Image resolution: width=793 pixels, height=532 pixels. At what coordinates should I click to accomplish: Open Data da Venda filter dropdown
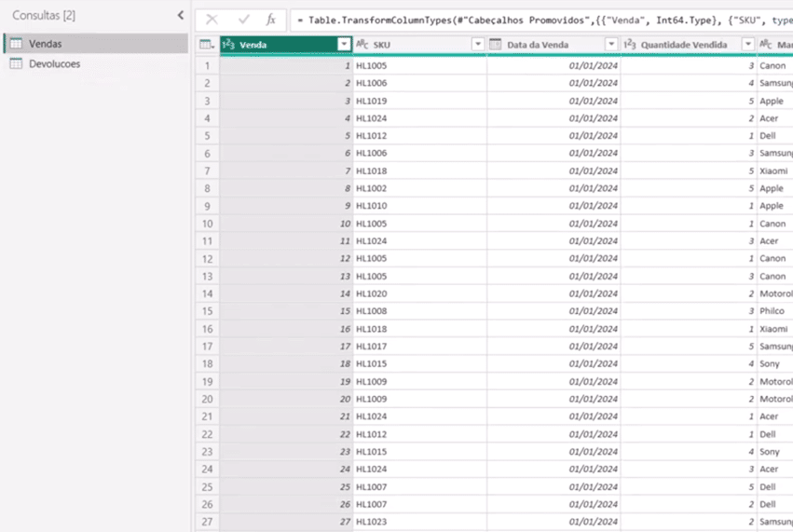pos(611,45)
